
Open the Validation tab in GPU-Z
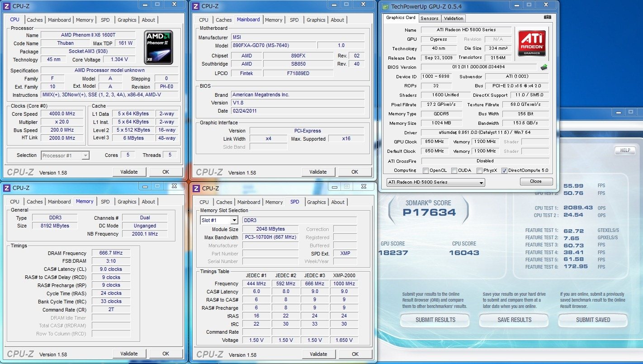point(454,19)
